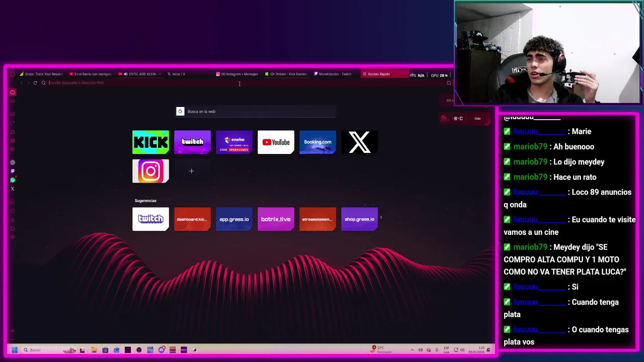This screenshot has height=362, width=644.
Task: Open Discord from the taskbar
Action: pyautogui.click(x=162, y=350)
